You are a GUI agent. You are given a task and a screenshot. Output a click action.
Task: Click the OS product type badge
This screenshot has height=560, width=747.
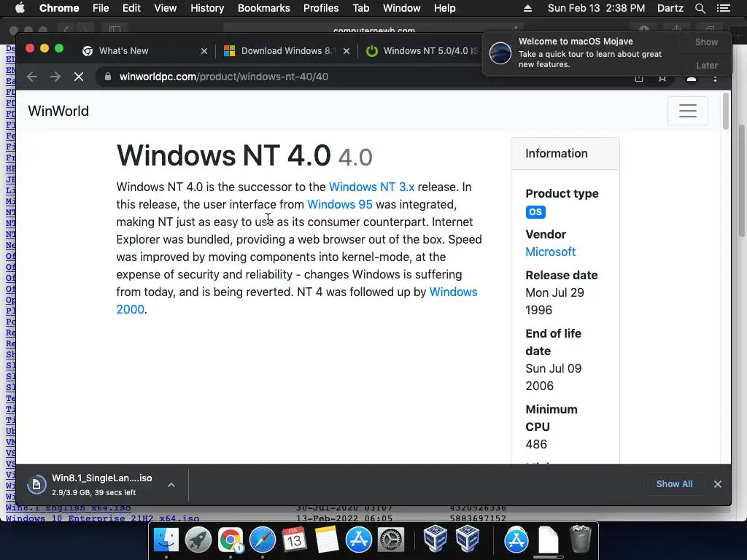[535, 212]
